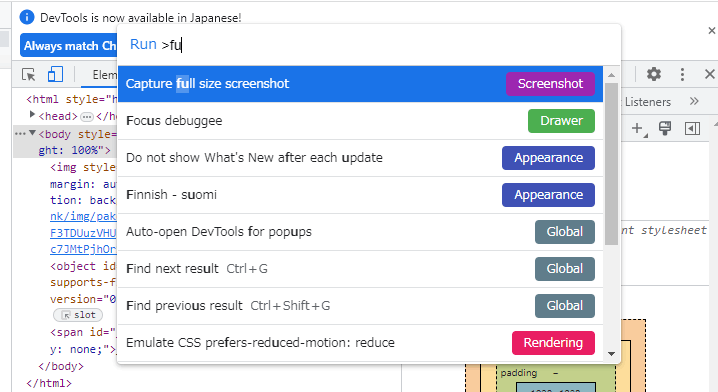Open the c7JMtPjhOr link in img source
Screen dimensions: 718x392
point(83,249)
